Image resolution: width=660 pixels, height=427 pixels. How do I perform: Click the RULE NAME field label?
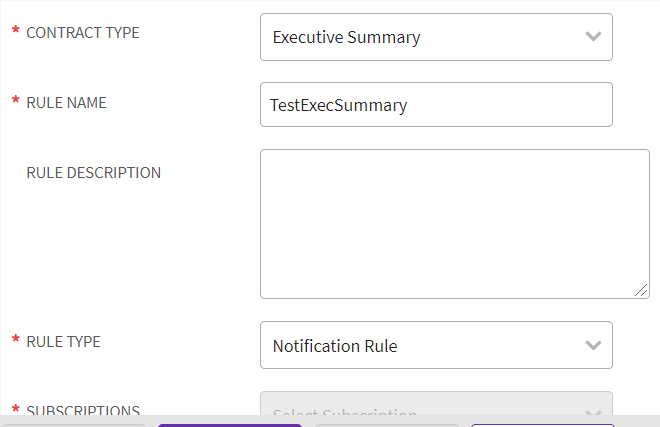(x=66, y=102)
